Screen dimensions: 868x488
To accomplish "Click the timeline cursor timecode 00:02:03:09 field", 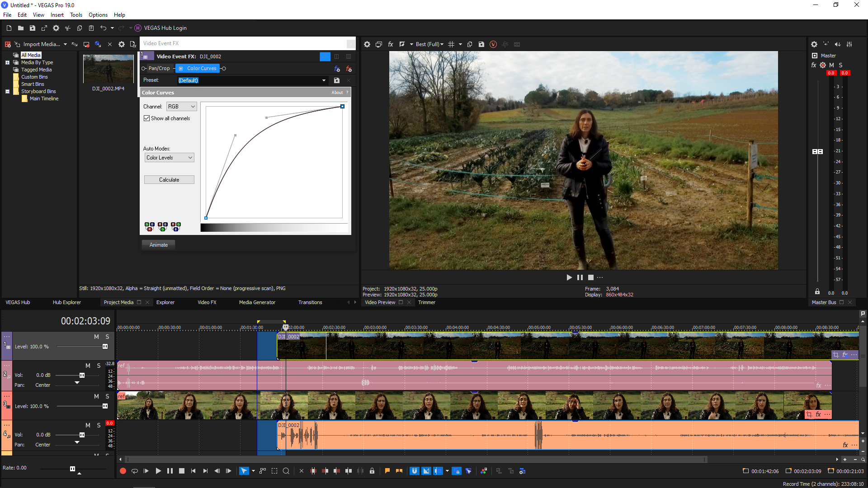I will click(85, 321).
